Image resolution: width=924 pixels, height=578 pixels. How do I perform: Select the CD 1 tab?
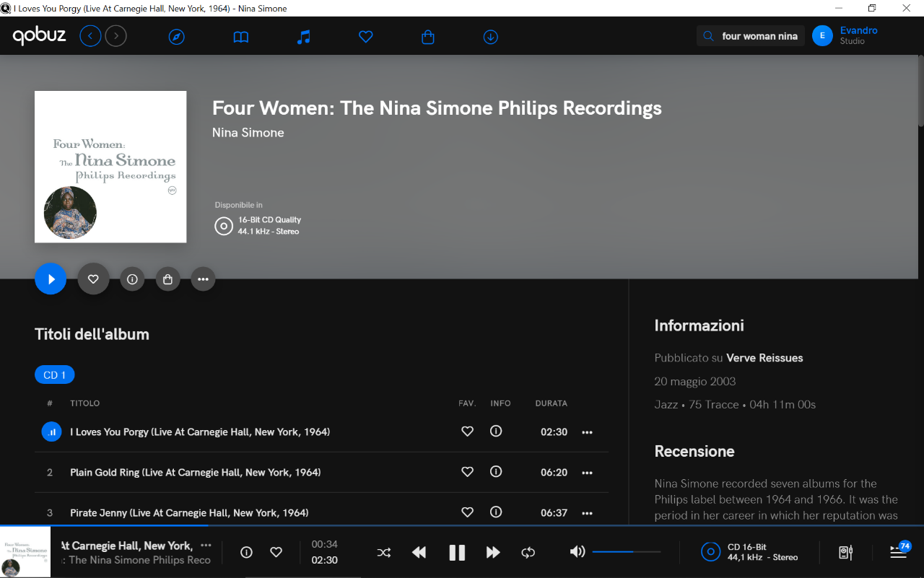tap(55, 375)
